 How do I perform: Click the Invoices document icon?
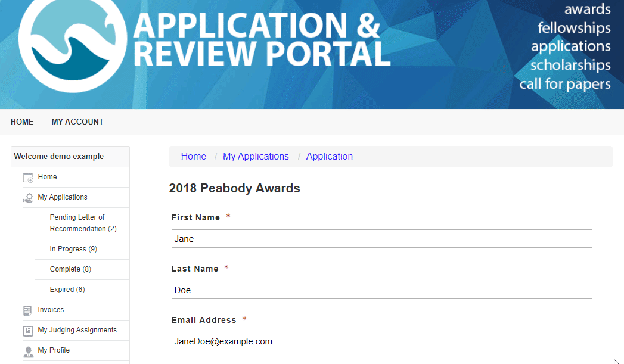27,310
